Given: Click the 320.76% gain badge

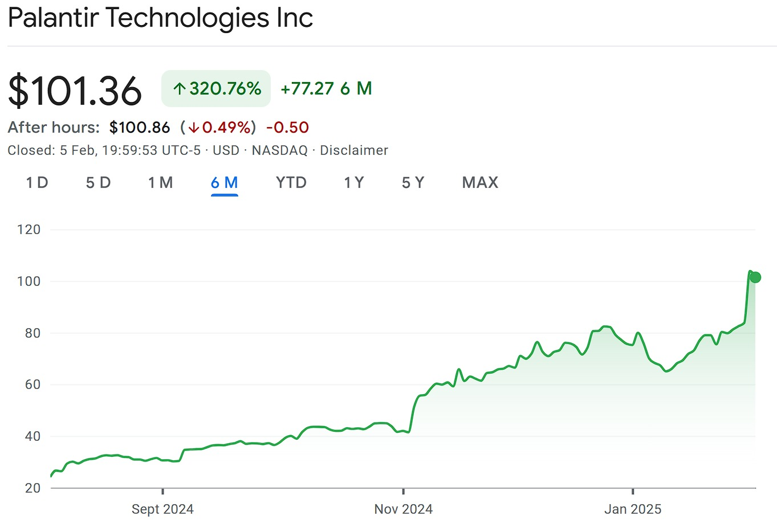Looking at the screenshot, I should (216, 88).
